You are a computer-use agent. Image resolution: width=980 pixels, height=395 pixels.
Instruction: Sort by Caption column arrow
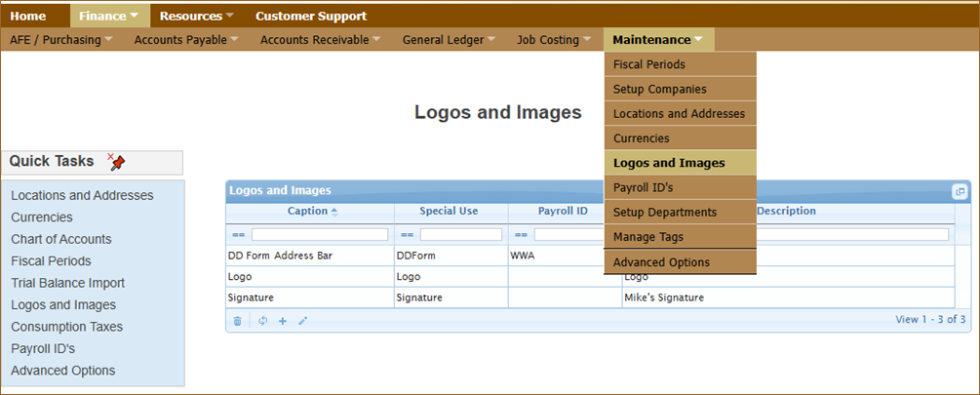click(333, 212)
